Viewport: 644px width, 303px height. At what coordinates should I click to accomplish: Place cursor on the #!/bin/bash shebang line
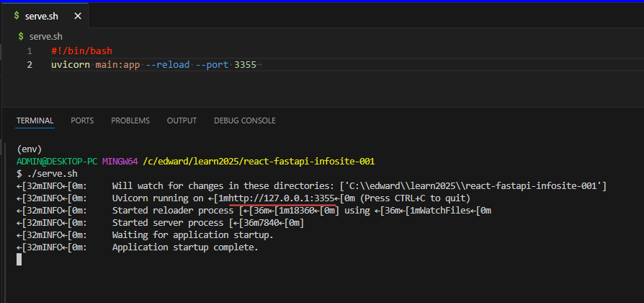pyautogui.click(x=81, y=51)
